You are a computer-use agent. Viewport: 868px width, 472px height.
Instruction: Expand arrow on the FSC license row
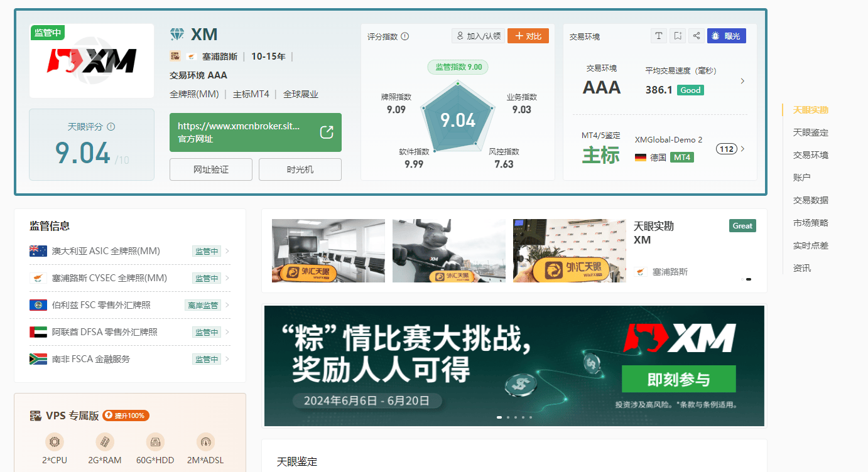click(x=227, y=305)
